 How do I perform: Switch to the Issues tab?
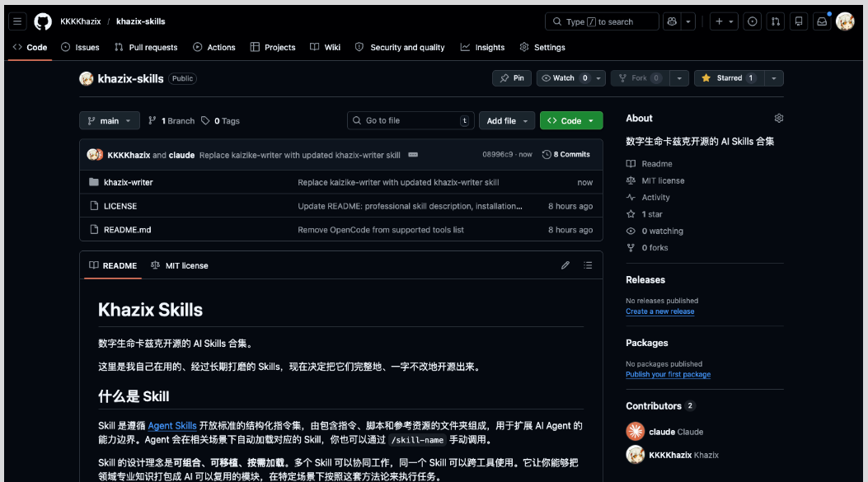click(80, 48)
